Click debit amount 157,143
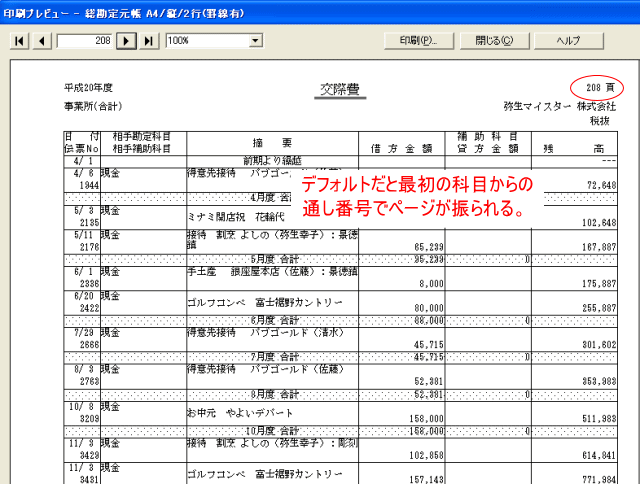The image size is (640, 484). [427, 480]
